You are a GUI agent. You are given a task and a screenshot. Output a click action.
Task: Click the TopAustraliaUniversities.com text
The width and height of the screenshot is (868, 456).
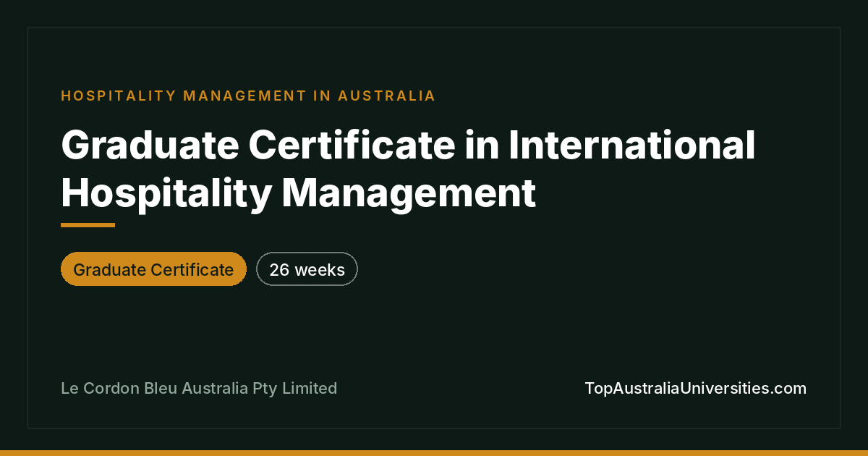tap(695, 388)
